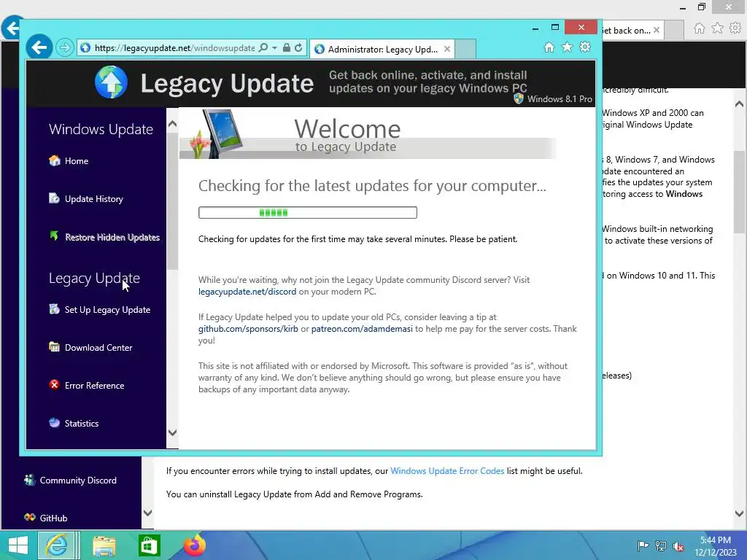Click the security lock icon in address bar

(286, 47)
